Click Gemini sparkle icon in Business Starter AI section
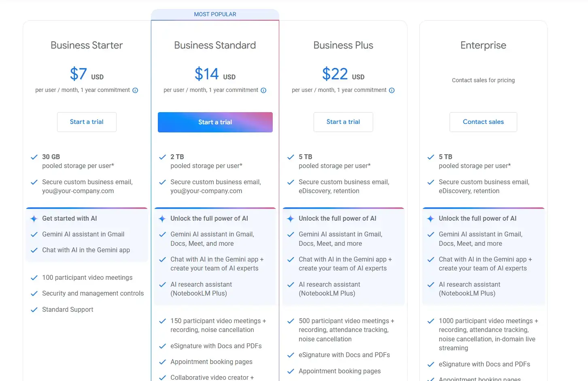The width and height of the screenshot is (588, 381). [x=34, y=219]
